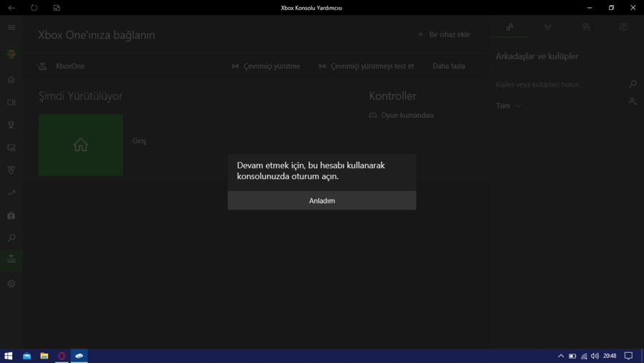The image size is (644, 363).
Task: Open Clubs shield icon in sidebar
Action: click(11, 170)
